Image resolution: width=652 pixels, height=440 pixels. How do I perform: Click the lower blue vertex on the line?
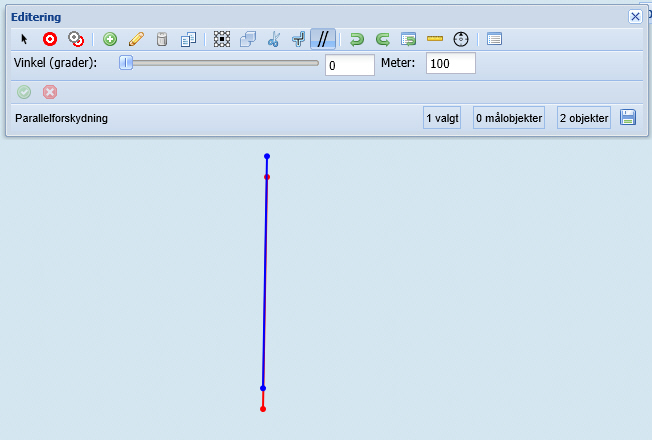click(263, 388)
